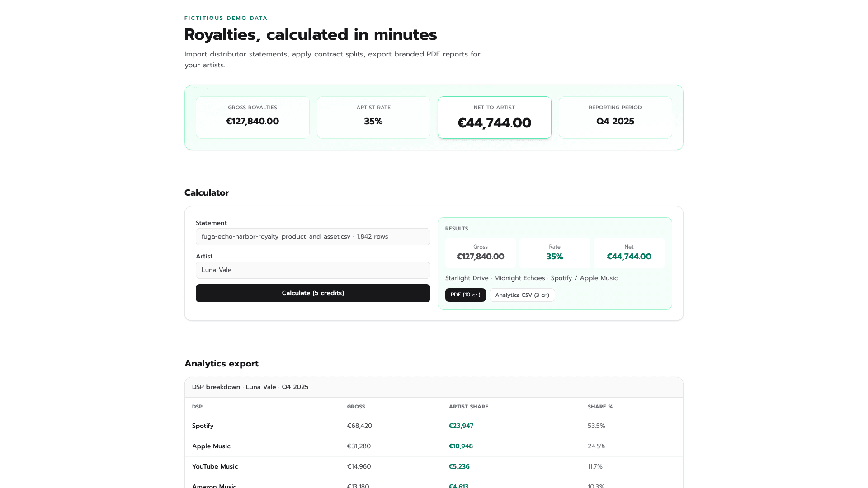Select the YouTube Music row name

[215, 467]
